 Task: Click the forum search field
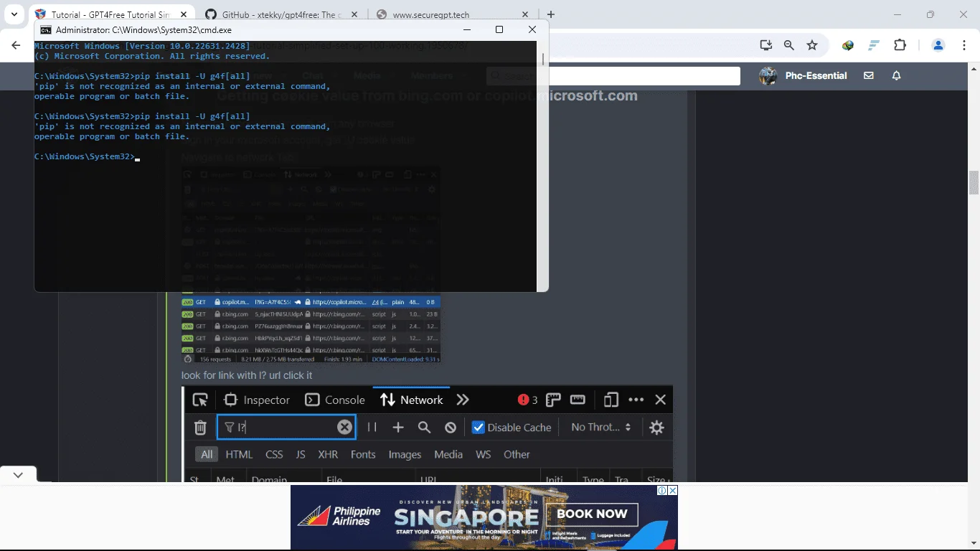pos(613,76)
